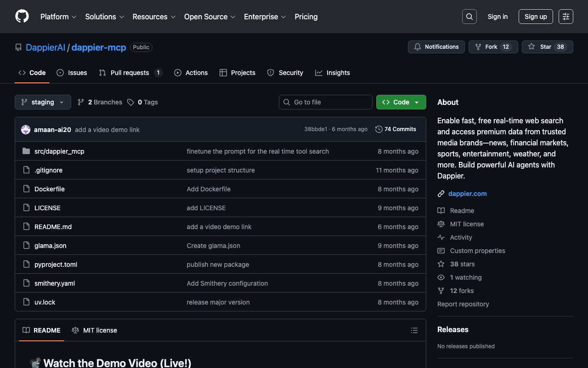588x368 pixels.
Task: Expand the staging branch dropdown
Action: tap(43, 102)
